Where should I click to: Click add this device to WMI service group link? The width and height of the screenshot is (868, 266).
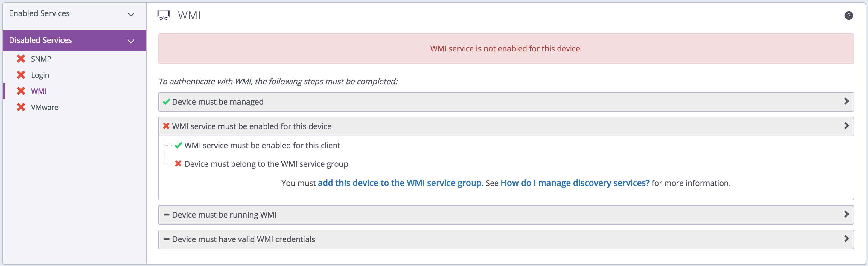399,183
